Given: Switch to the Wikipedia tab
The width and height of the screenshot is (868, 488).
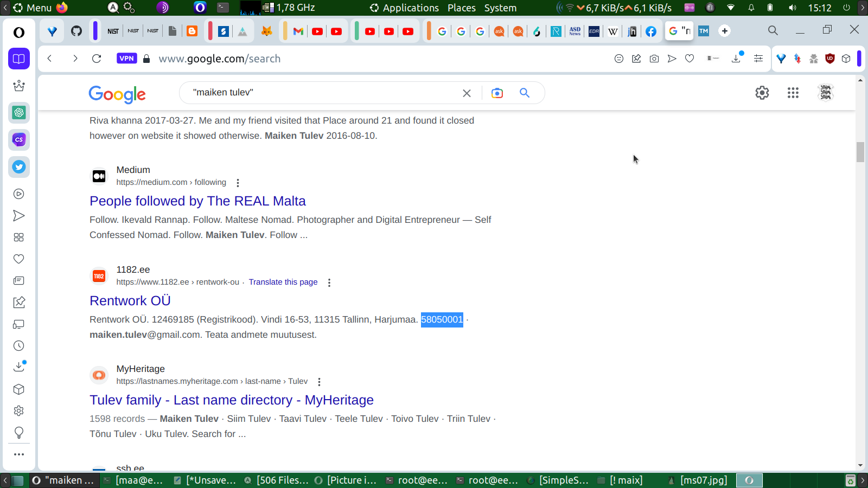Looking at the screenshot, I should pos(613,31).
